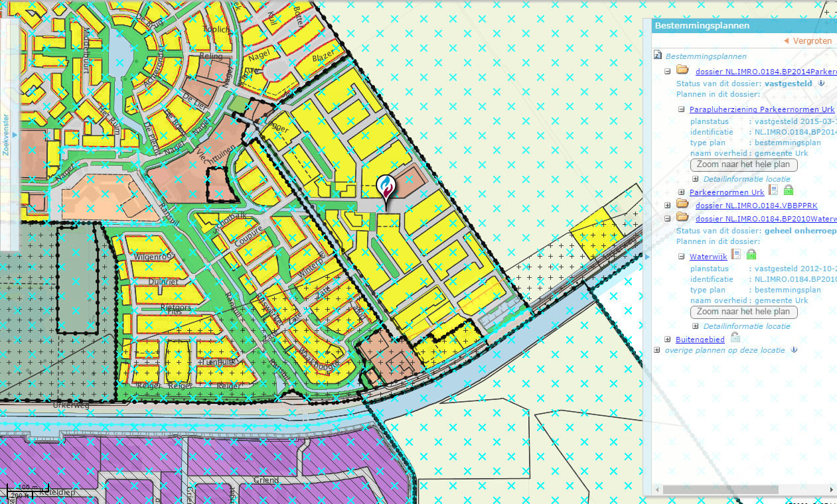
Task: Open the Waterwijk plan link
Action: point(708,256)
